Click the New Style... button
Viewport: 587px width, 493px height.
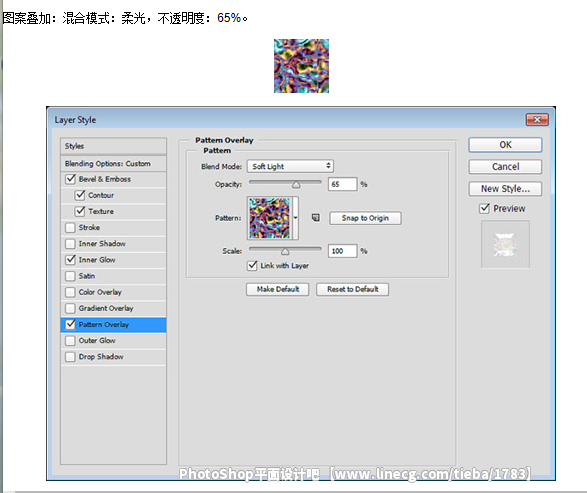tap(505, 189)
